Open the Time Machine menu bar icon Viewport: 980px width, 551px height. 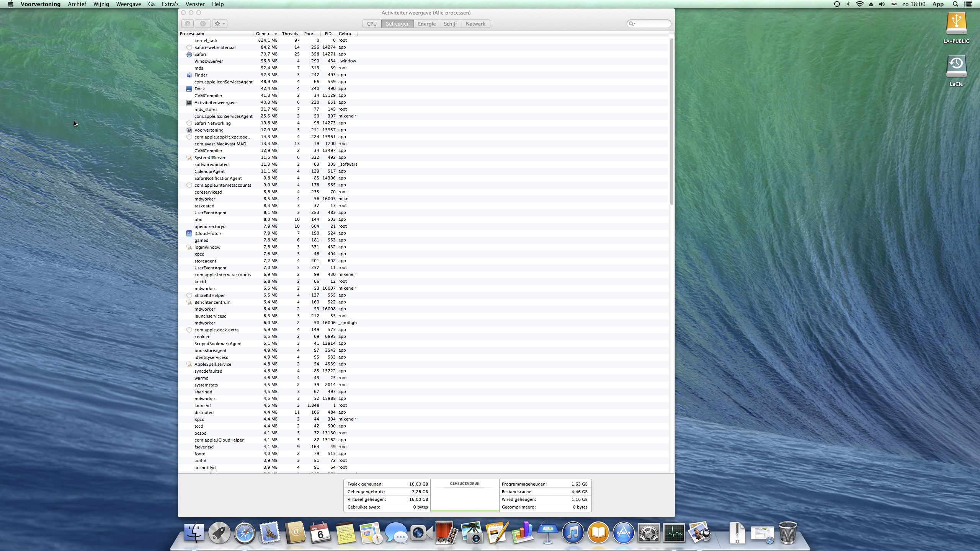tap(837, 4)
